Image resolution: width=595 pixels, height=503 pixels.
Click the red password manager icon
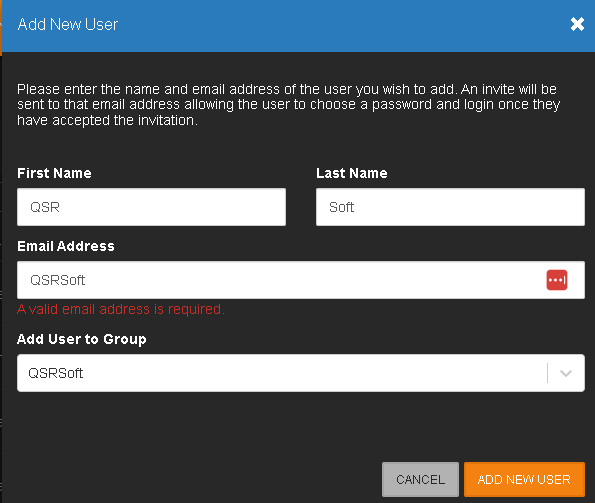pyautogui.click(x=557, y=280)
